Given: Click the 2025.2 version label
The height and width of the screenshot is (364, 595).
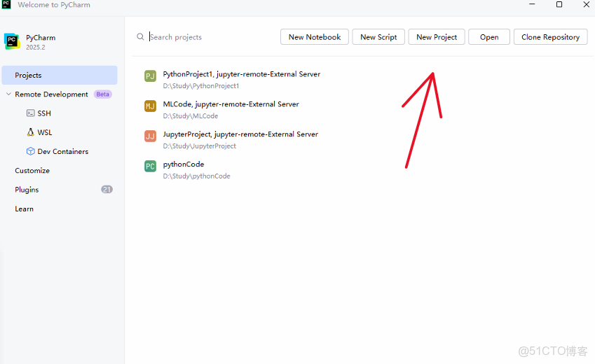Looking at the screenshot, I should tap(36, 47).
